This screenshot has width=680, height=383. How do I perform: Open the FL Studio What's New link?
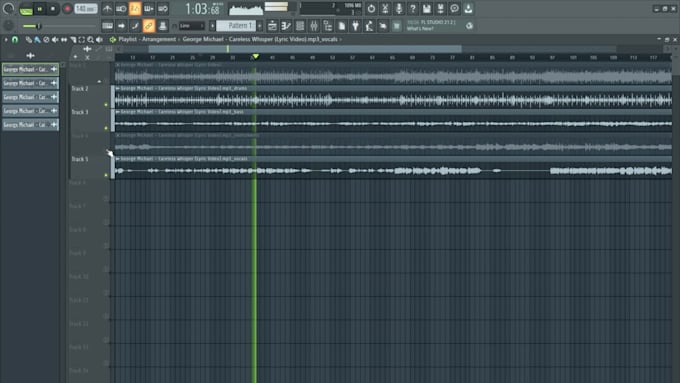tap(431, 26)
